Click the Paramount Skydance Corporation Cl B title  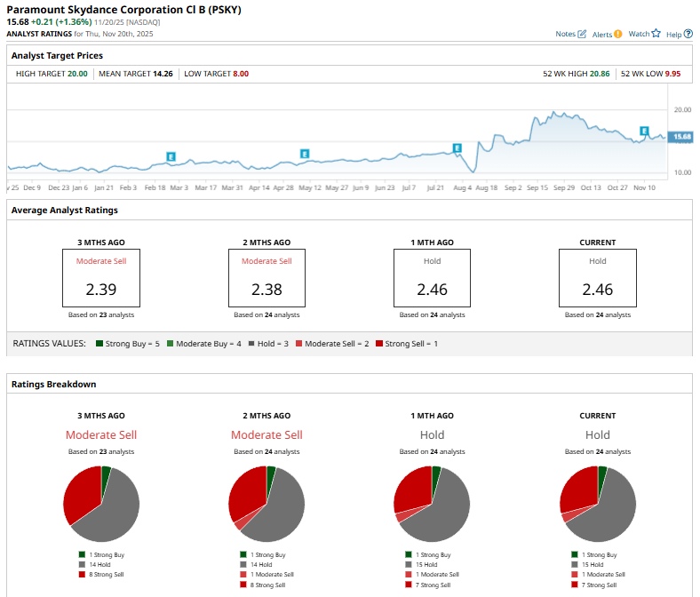click(x=123, y=10)
